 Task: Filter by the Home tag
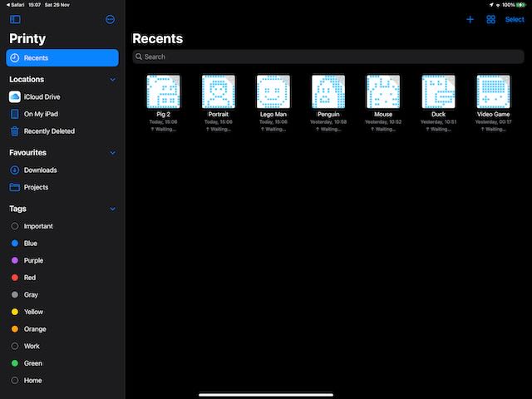[x=62, y=381]
